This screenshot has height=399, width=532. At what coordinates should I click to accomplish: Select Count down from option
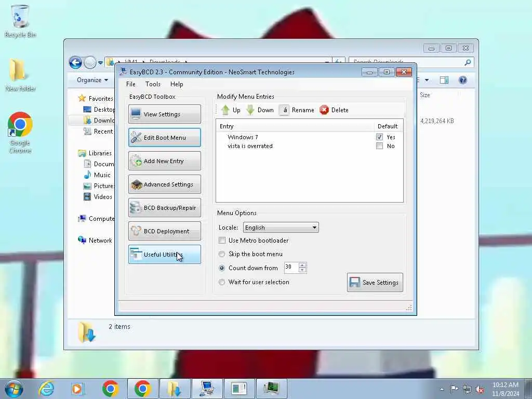222,268
